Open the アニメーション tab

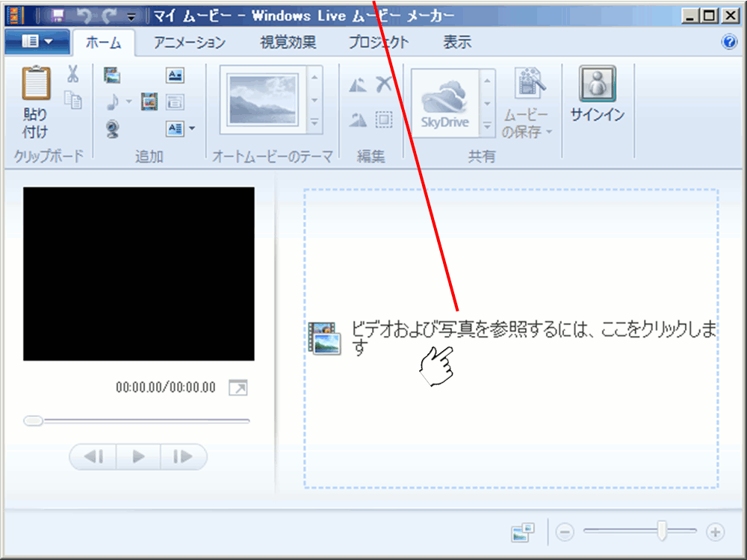pyautogui.click(x=190, y=43)
